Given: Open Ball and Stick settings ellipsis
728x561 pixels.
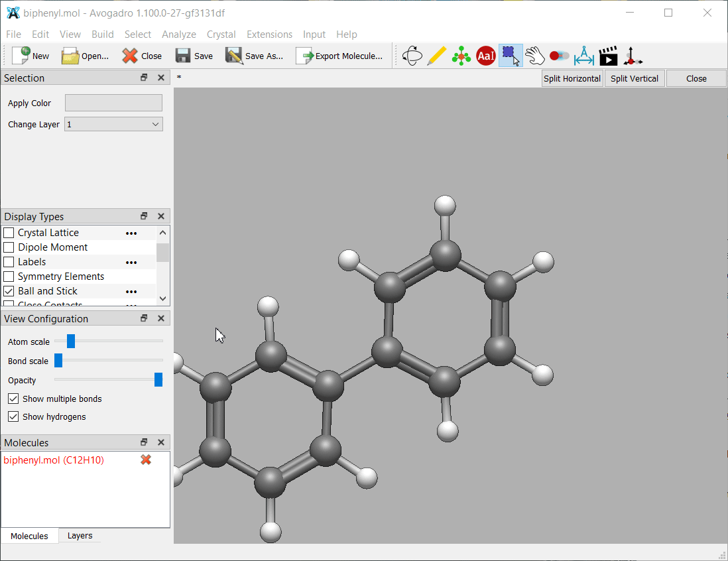Looking at the screenshot, I should click(x=131, y=292).
